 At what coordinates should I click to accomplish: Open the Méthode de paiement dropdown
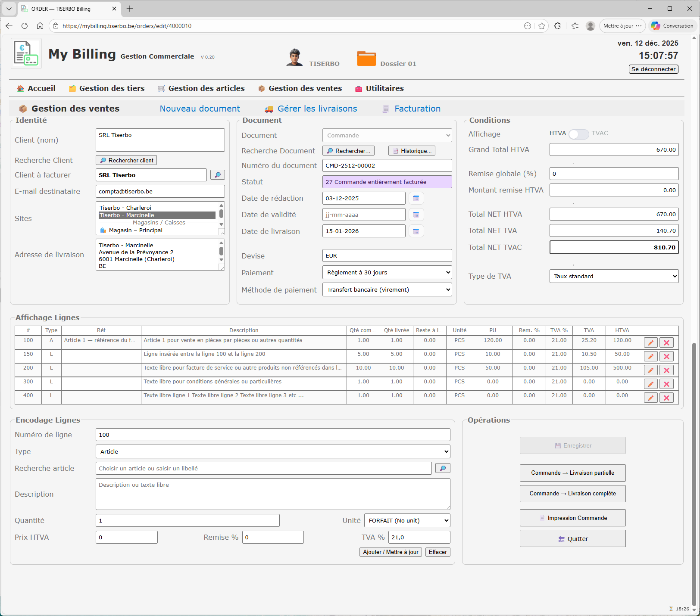pos(387,289)
